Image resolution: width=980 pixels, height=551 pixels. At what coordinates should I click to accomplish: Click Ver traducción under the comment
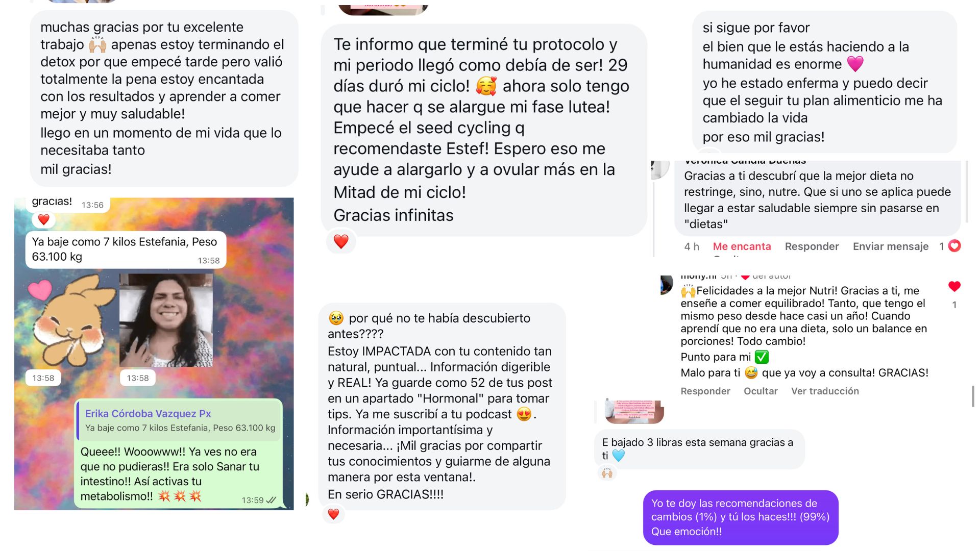coord(825,391)
